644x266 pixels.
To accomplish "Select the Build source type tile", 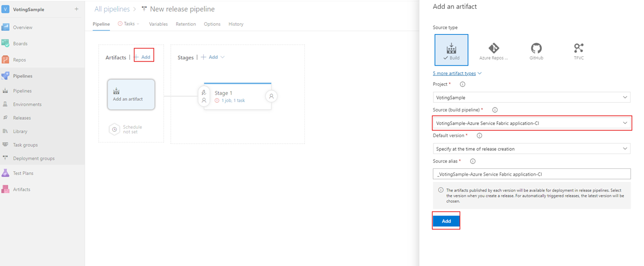I will 452,50.
